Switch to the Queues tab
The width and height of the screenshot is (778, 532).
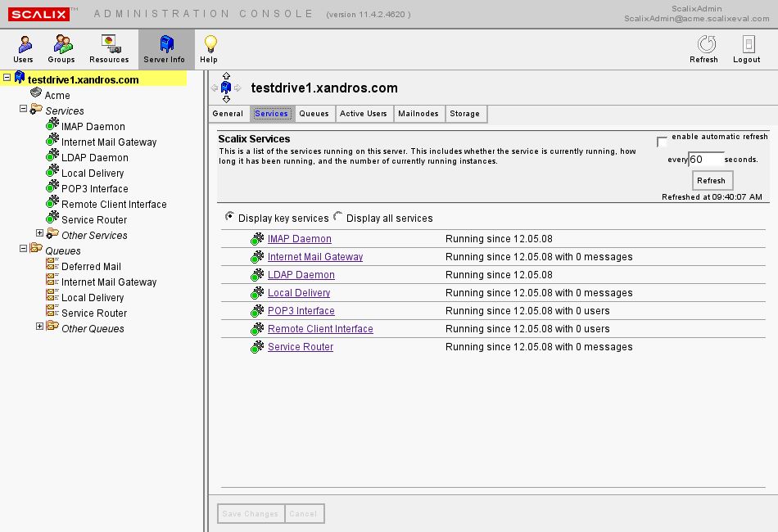[x=314, y=114]
